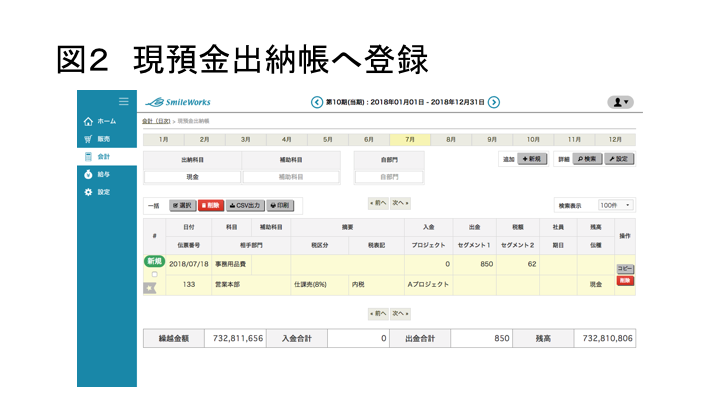Click the 出納科目 field showing 現金
The width and height of the screenshot is (720, 405).
click(x=192, y=177)
